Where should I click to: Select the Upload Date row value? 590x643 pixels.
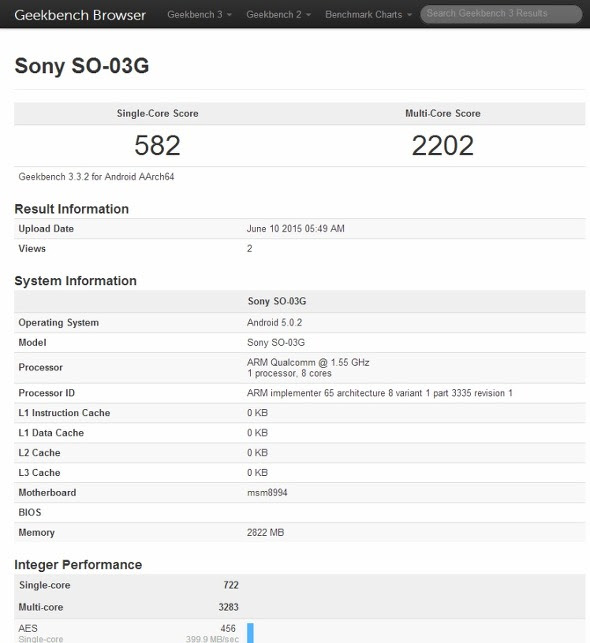click(296, 229)
